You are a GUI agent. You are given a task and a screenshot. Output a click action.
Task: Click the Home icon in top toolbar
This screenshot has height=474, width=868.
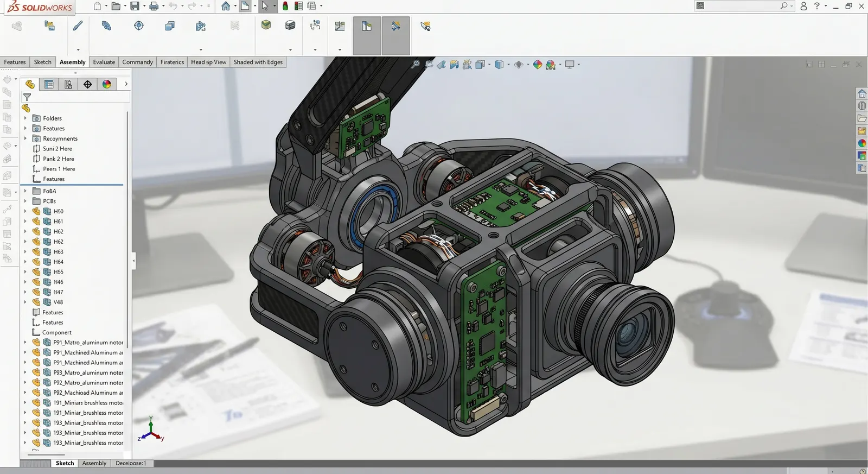tap(226, 6)
